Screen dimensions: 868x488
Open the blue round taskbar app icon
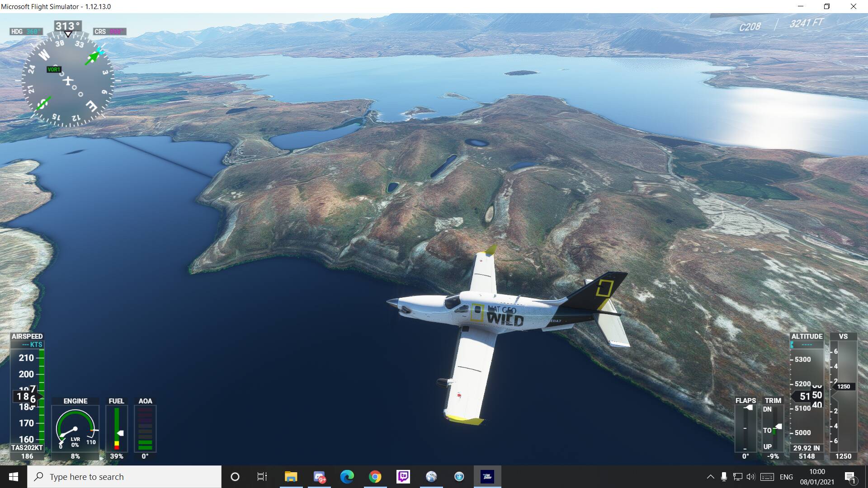point(459,477)
